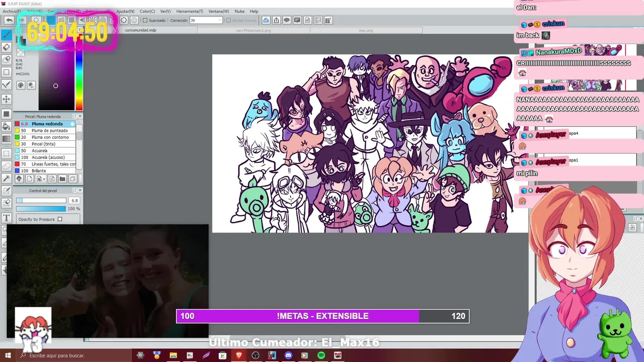
Task: Select the Lasso selection tool
Action: [7, 166]
